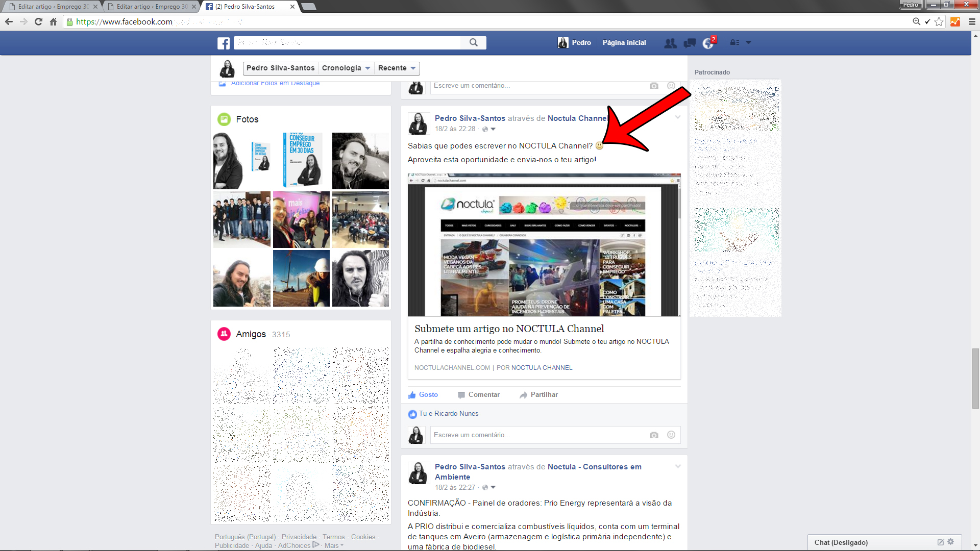Viewport: 980px width, 551px height.
Task: Click the lower Escreve um comentário field
Action: [x=538, y=435]
